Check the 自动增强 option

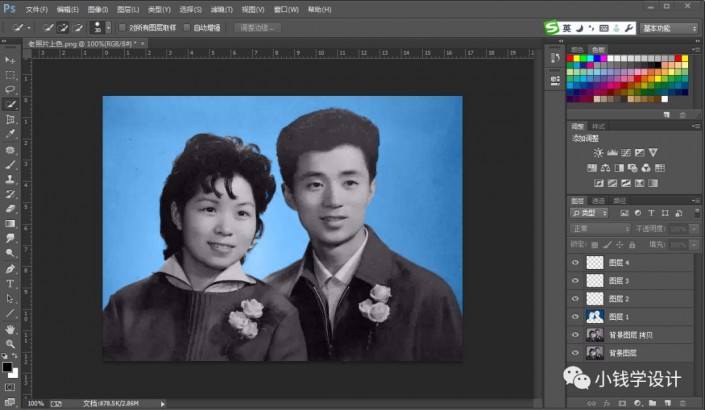186,27
